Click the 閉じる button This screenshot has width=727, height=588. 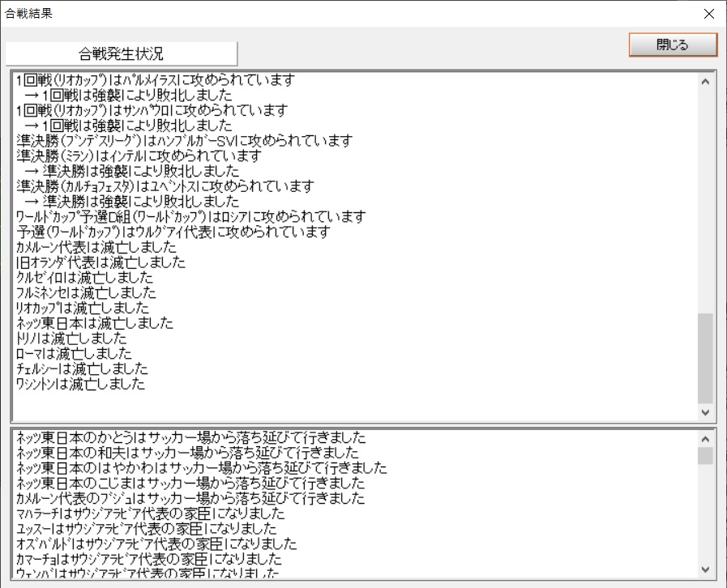pos(673,45)
